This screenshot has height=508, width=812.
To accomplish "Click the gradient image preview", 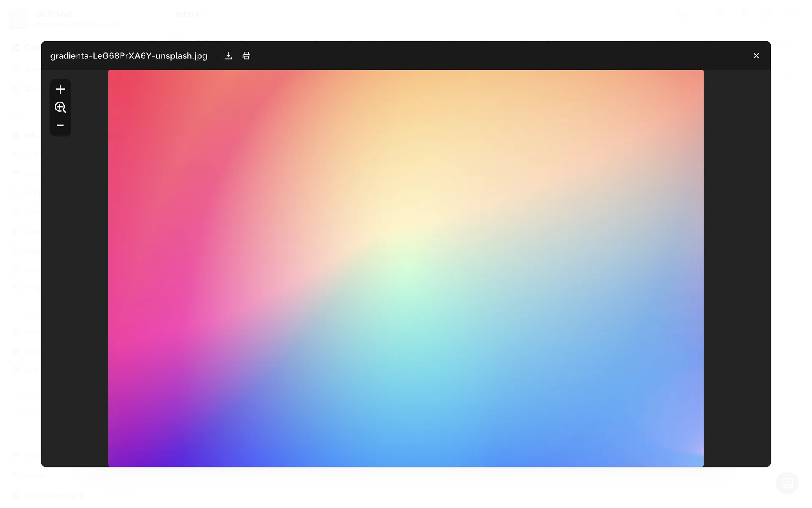I will click(406, 268).
